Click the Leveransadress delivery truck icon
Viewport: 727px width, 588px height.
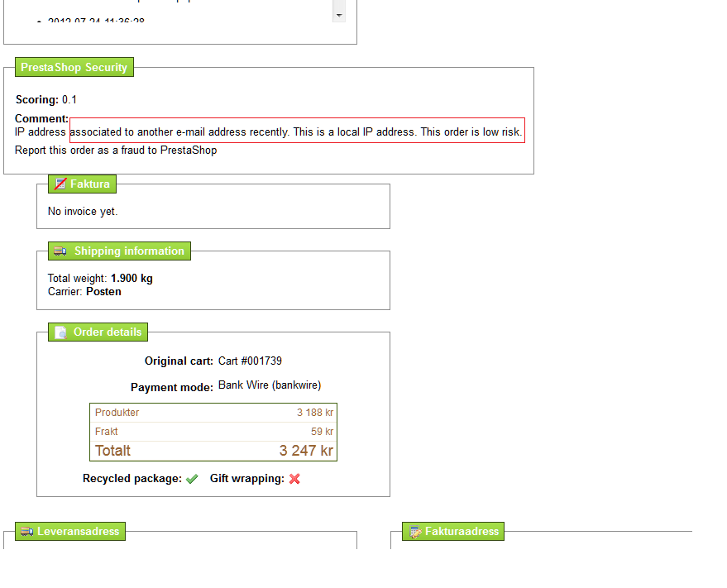(27, 532)
